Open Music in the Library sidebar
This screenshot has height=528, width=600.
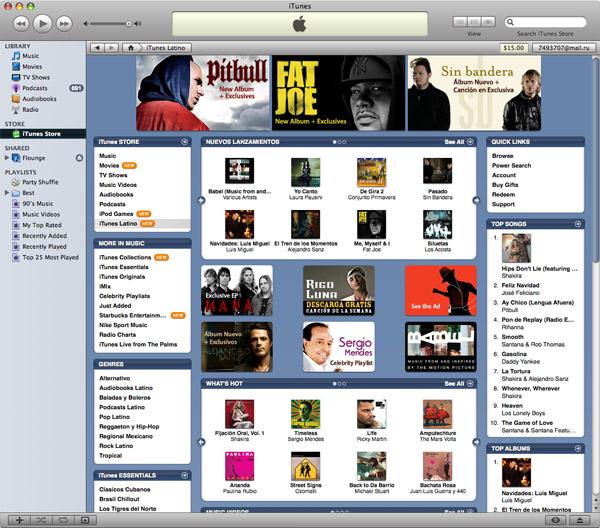pyautogui.click(x=30, y=56)
